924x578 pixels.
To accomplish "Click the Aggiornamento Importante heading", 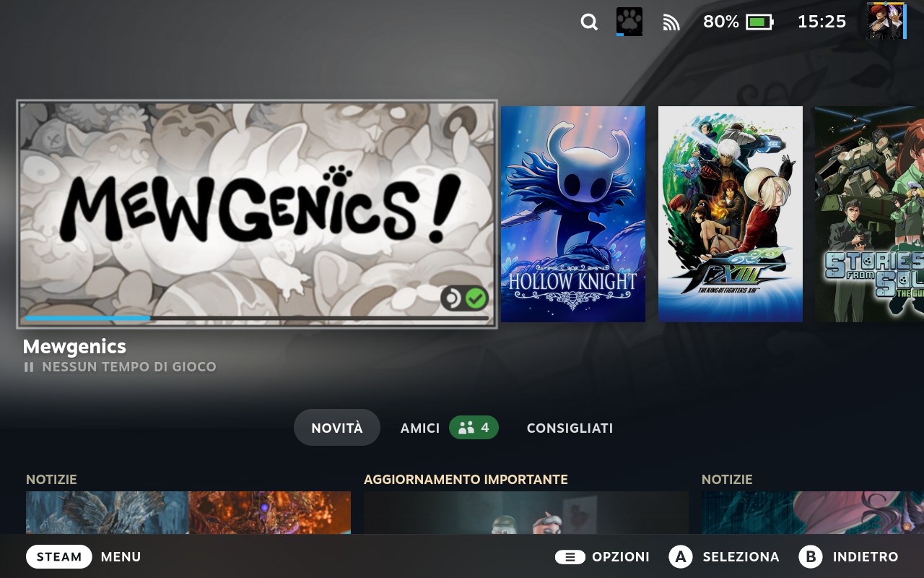I will (x=466, y=480).
